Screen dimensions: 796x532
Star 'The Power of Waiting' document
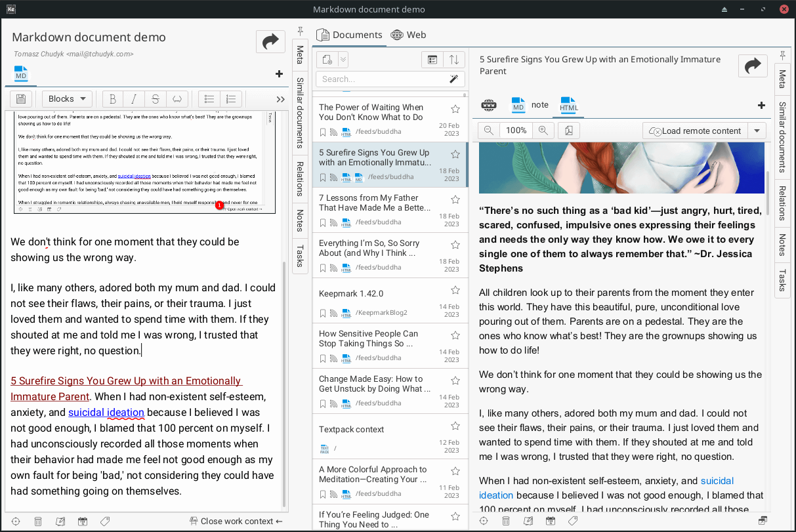[455, 109]
